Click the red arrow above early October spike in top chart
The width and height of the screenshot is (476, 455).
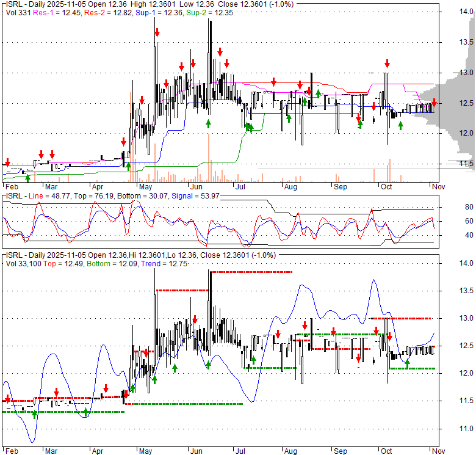387,63
